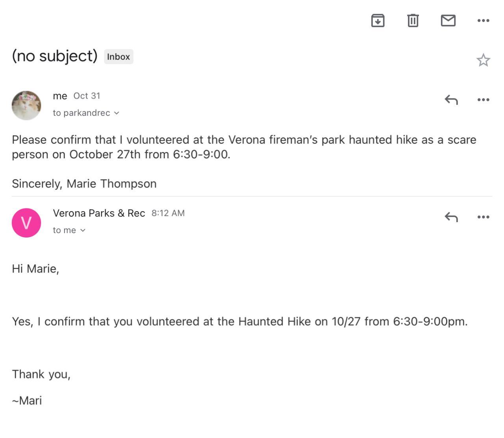Click the "me" sender name

[60, 96]
